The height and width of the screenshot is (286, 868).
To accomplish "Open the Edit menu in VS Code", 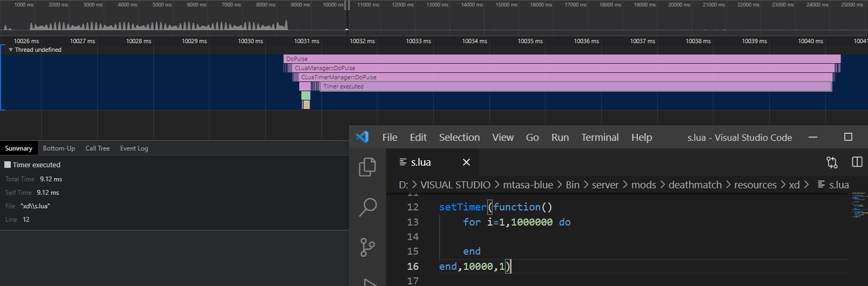I will point(418,137).
